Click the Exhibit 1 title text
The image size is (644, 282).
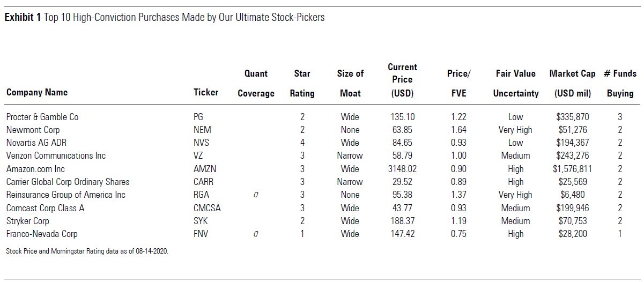(164, 18)
